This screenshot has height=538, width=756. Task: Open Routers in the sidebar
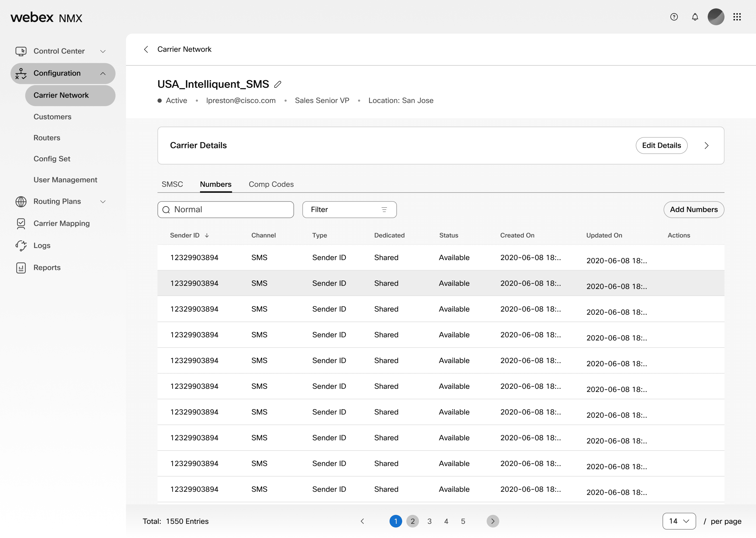[x=47, y=138]
